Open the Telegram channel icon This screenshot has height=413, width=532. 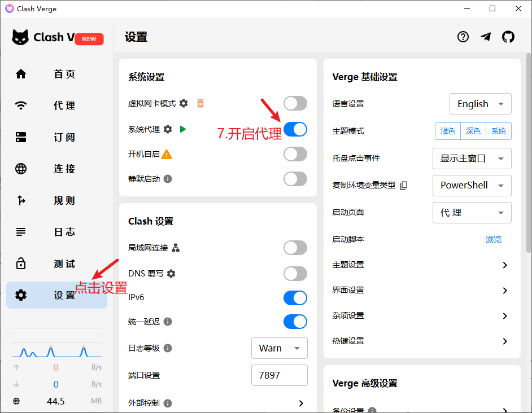486,37
